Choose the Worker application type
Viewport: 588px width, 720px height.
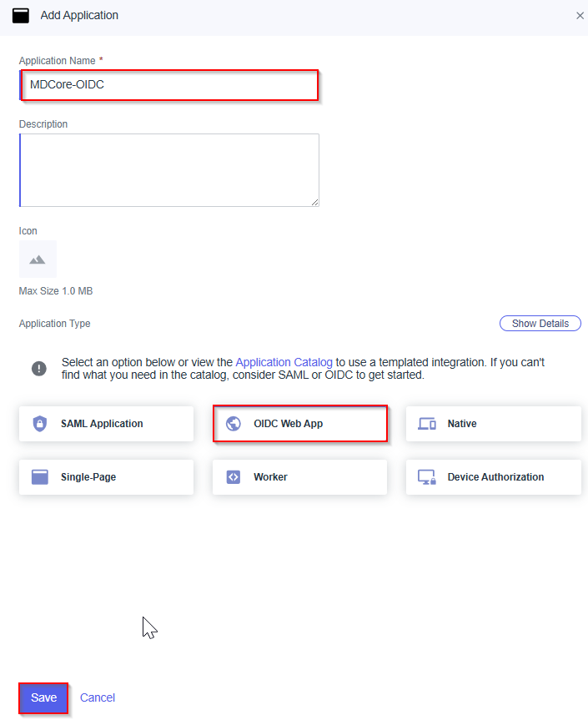(x=300, y=477)
